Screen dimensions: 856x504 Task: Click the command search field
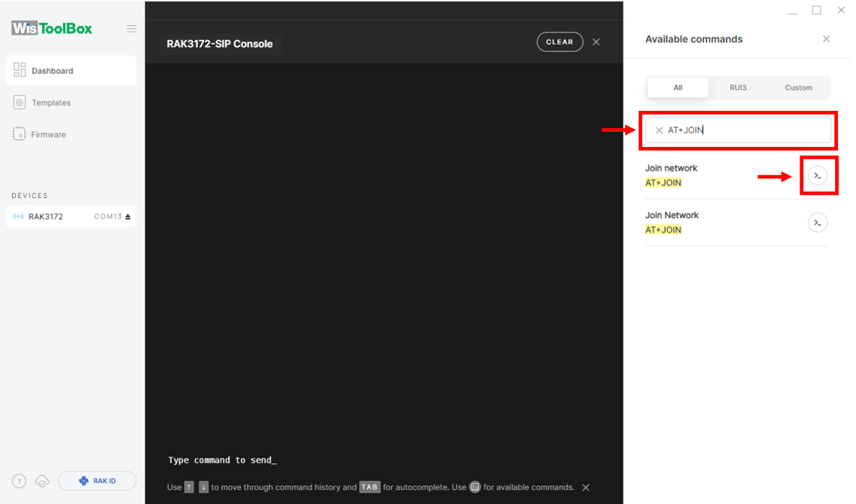[x=738, y=130]
